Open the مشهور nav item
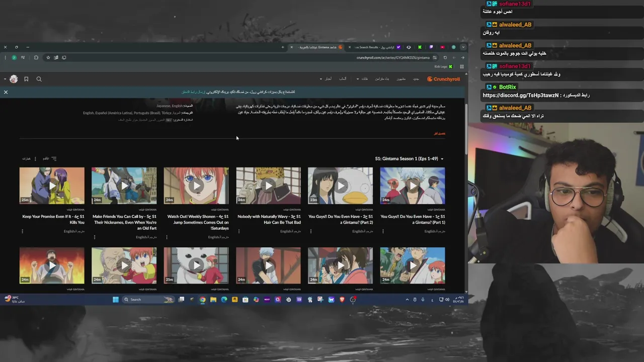 pyautogui.click(x=401, y=79)
